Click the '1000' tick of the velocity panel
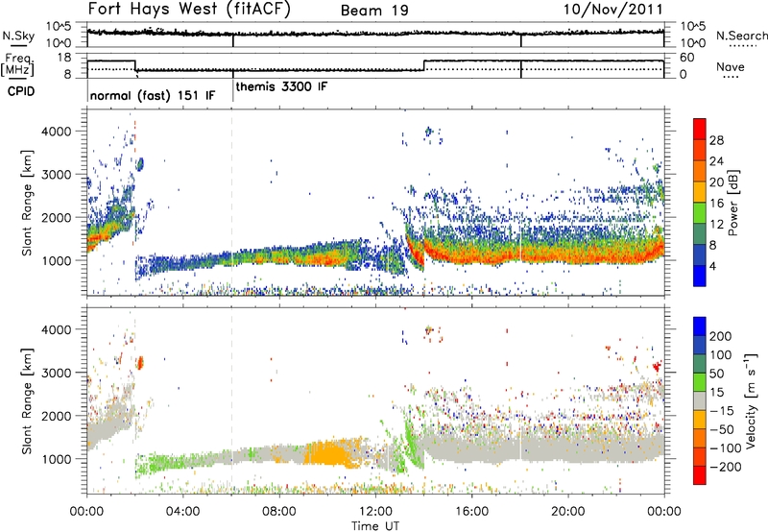 coord(56,459)
